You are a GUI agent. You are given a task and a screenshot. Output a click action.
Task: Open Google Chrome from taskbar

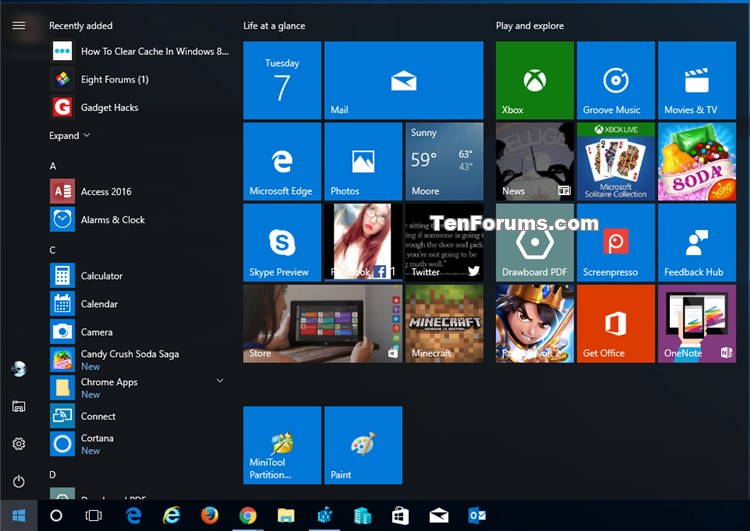(248, 515)
